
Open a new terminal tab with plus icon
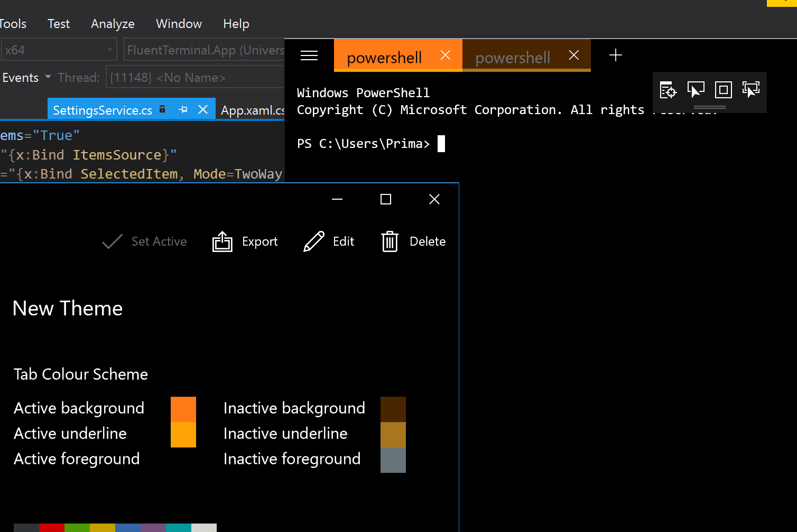point(615,55)
